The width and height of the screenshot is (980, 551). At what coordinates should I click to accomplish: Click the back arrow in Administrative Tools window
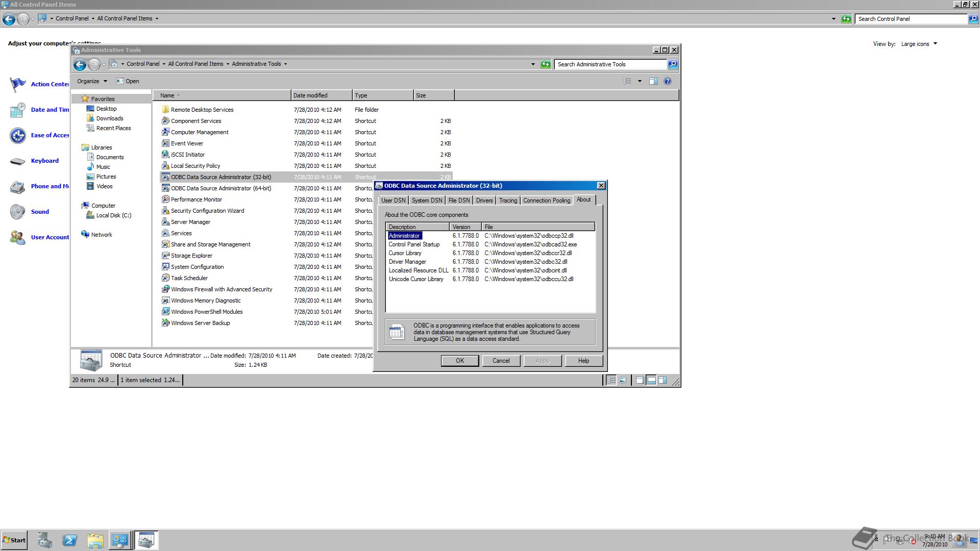[x=80, y=64]
